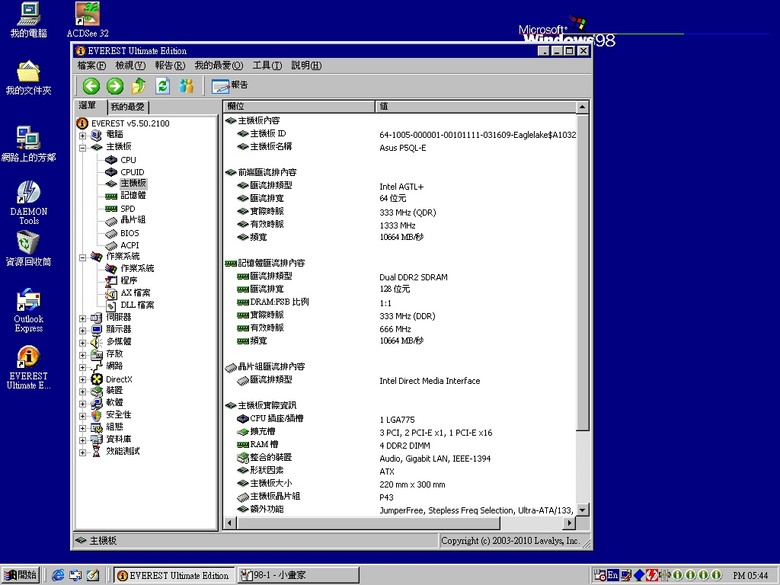The height and width of the screenshot is (585, 780).
Task: Select the CPUID item in tree
Action: (x=132, y=172)
